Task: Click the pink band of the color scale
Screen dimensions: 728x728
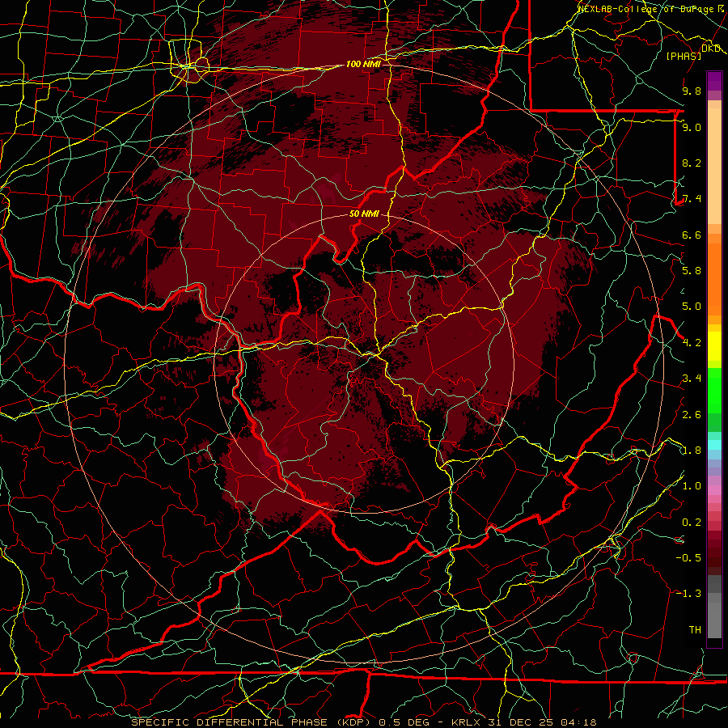Action: 714,490
